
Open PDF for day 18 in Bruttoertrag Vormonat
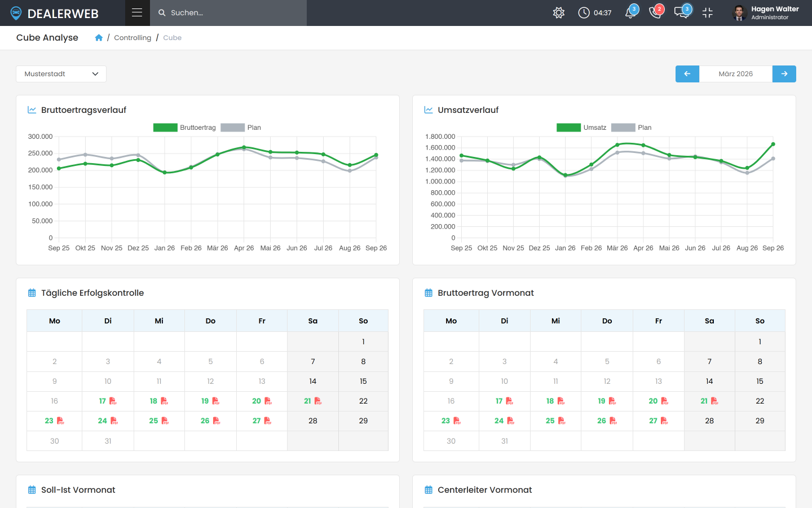tap(561, 401)
